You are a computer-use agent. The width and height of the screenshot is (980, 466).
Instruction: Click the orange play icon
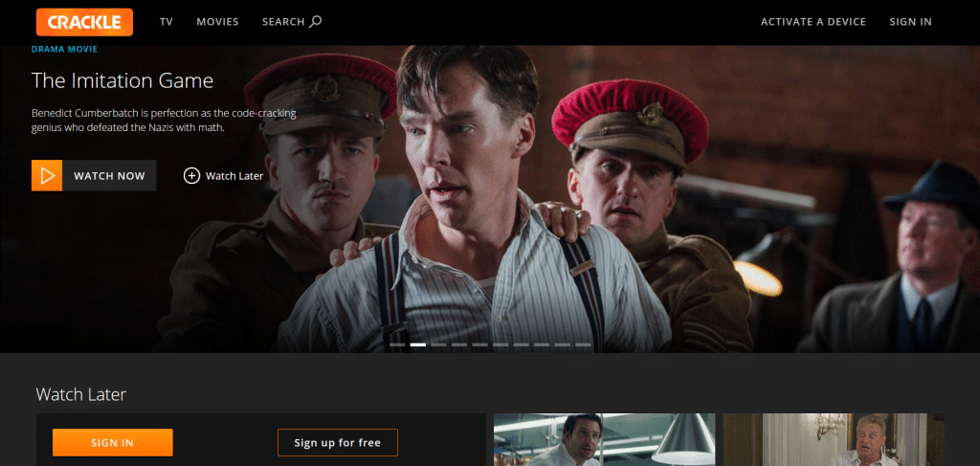[x=47, y=175]
